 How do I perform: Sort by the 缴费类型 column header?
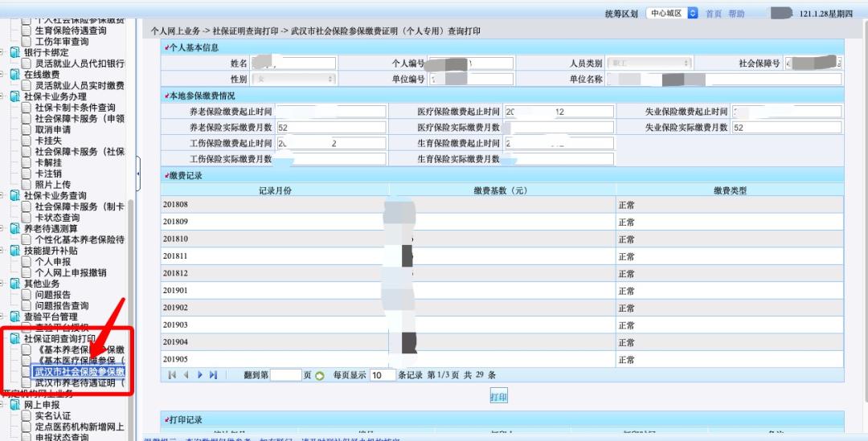tap(730, 190)
